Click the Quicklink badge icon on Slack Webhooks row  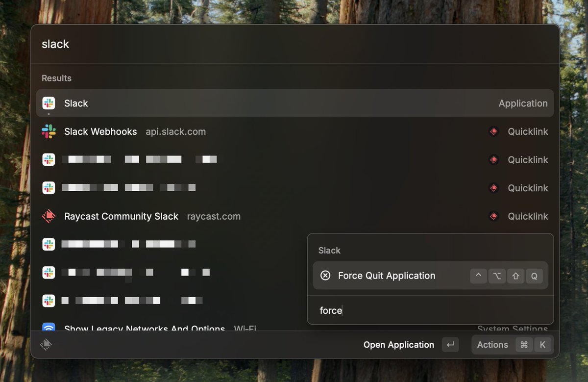click(x=494, y=131)
